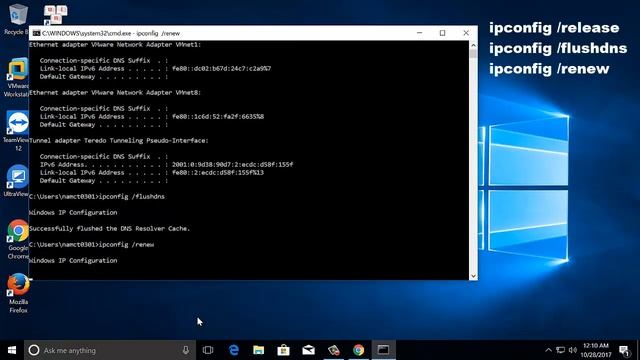Click 'Ethernet adapter VMware Network Adapter VMnet8:' line

point(115,93)
